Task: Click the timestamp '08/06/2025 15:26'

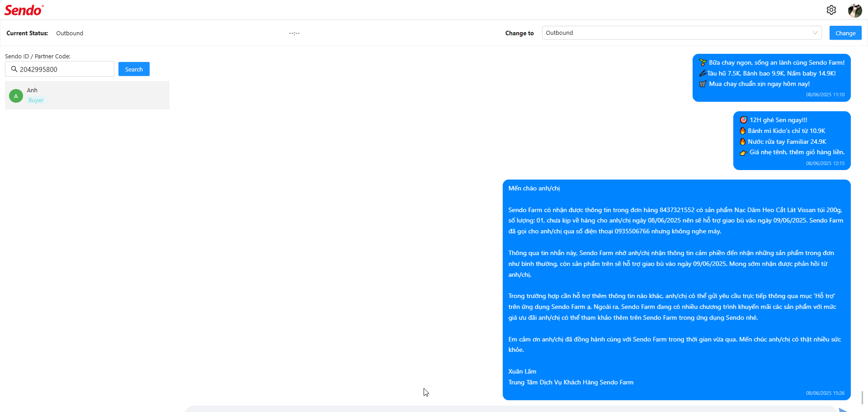Action: tap(825, 393)
